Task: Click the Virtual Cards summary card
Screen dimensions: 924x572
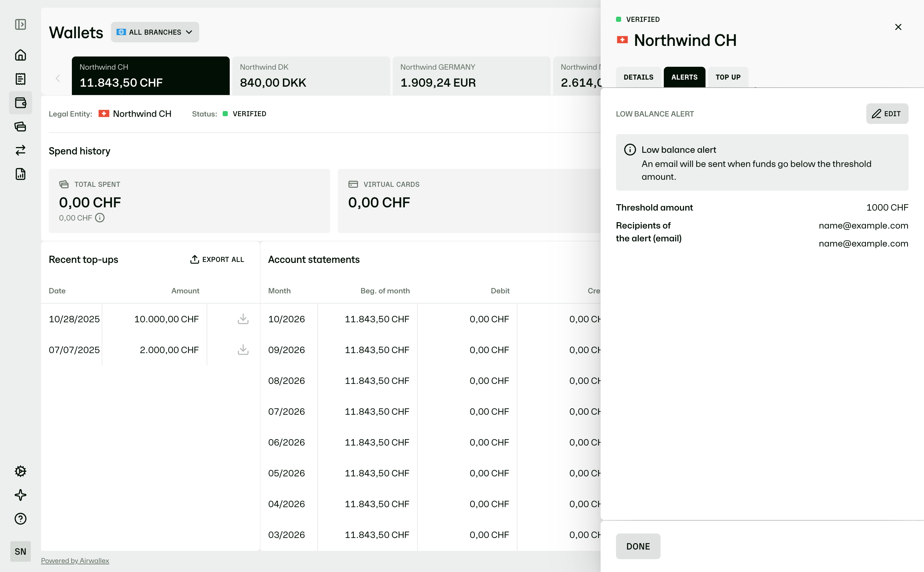Action: [469, 201]
